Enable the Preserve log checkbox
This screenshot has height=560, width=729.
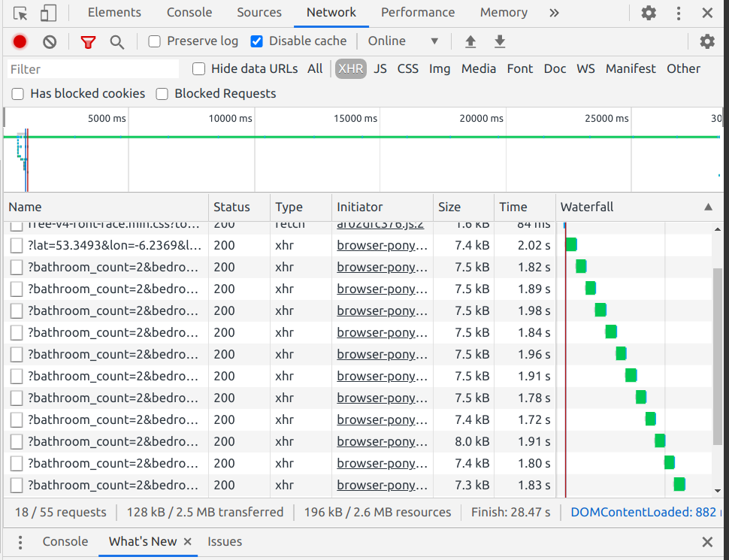(x=155, y=41)
